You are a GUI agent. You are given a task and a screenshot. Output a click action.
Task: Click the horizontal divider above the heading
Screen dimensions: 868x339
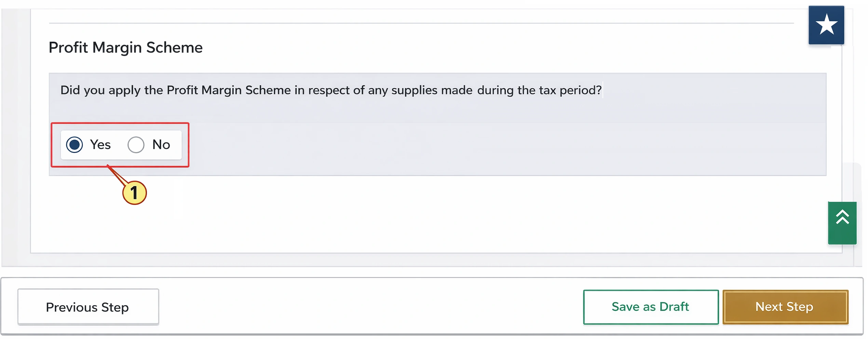pos(410,23)
